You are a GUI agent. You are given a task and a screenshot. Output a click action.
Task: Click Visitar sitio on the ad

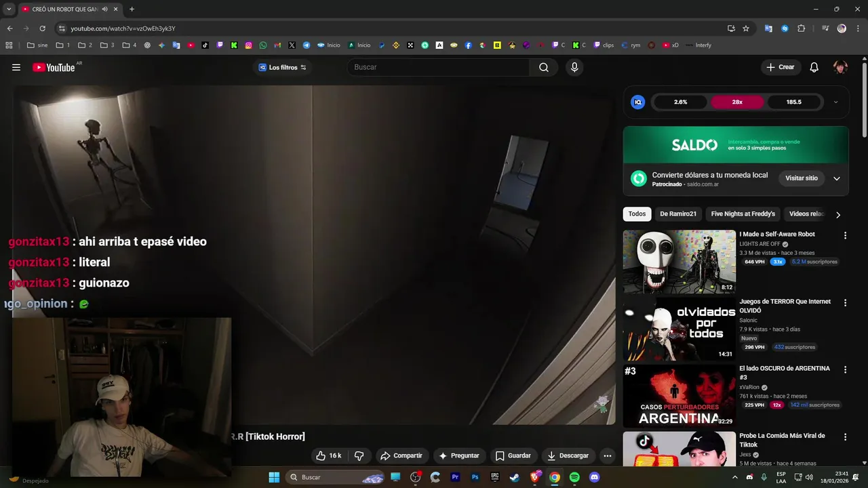(x=802, y=178)
